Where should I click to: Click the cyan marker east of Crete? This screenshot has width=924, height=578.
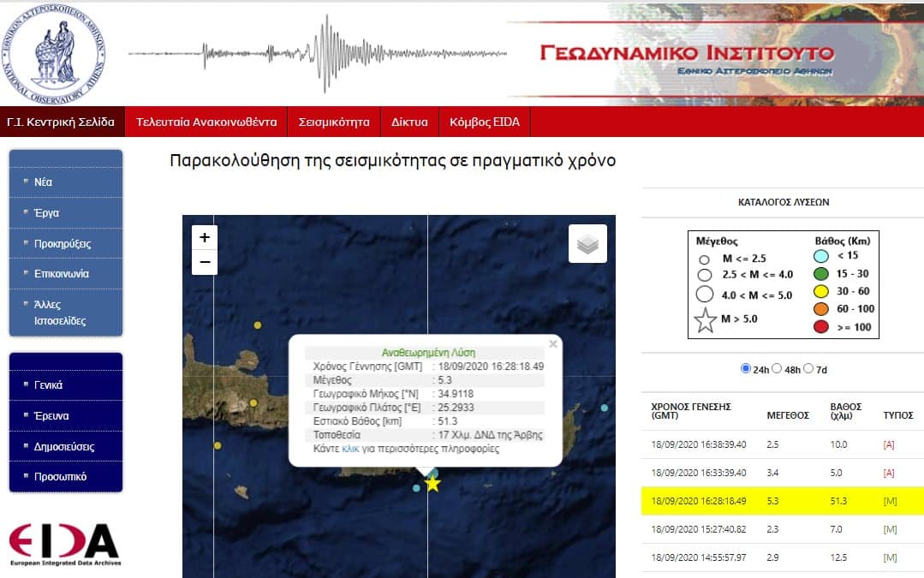(604, 408)
